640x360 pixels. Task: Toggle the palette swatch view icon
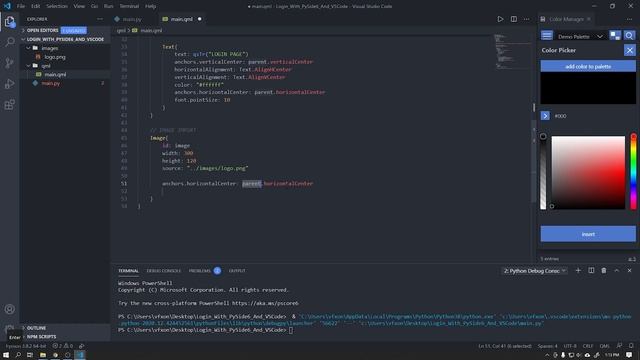coord(615,36)
